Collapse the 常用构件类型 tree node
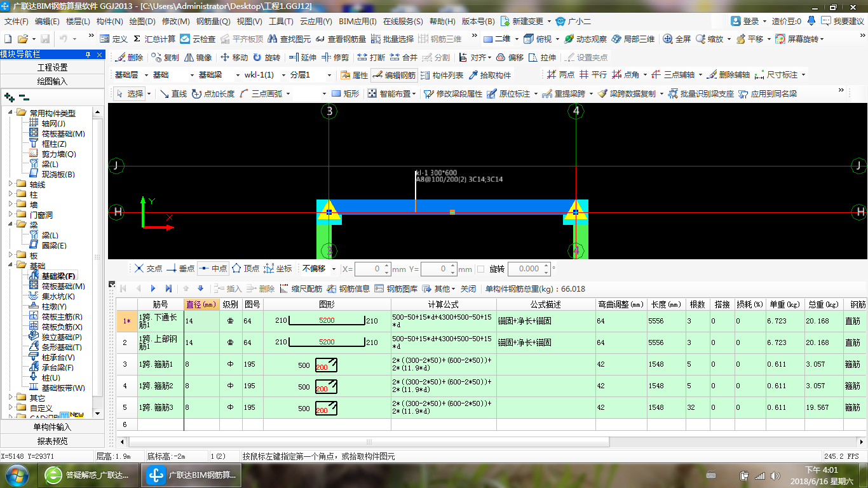 click(x=11, y=112)
